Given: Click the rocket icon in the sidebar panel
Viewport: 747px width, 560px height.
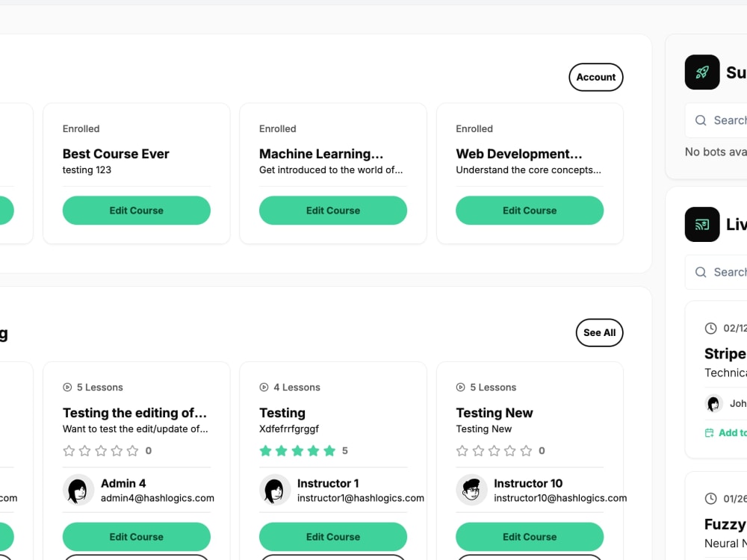Looking at the screenshot, I should click(701, 72).
